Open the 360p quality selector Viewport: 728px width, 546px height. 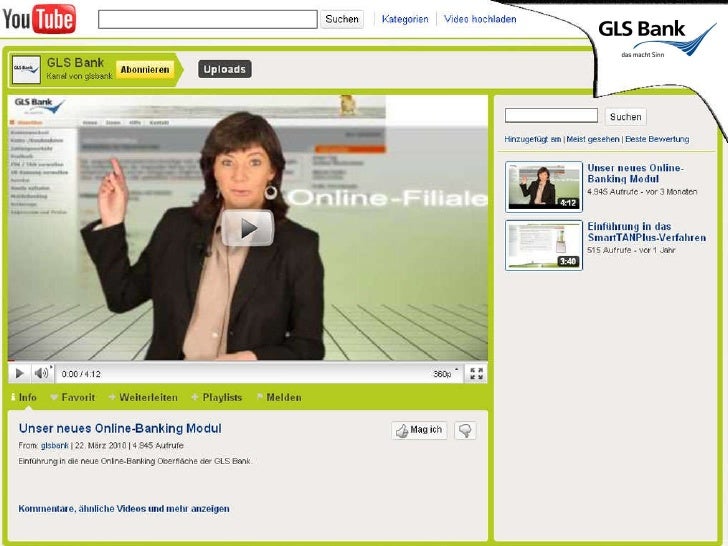coord(445,374)
